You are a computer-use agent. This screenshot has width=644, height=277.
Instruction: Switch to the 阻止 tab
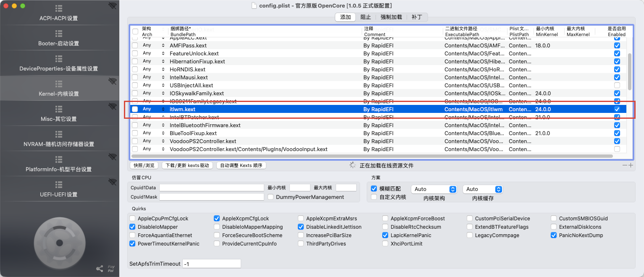point(365,17)
